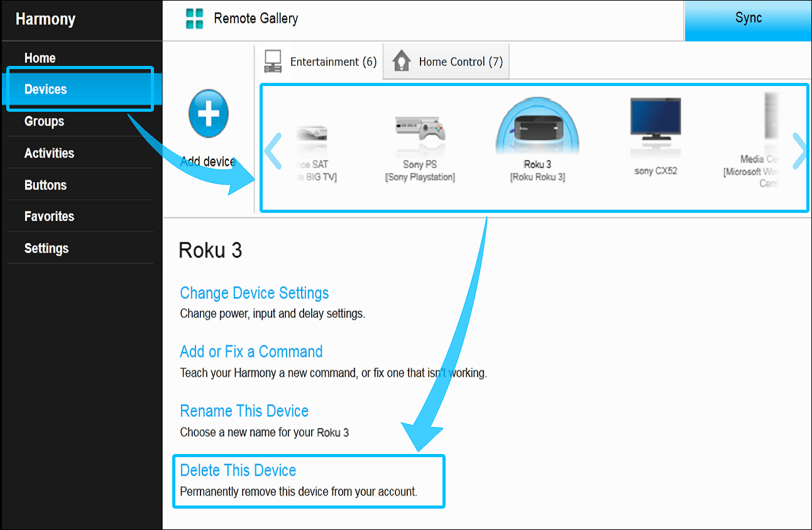The image size is (812, 530).
Task: Click the Roku 3 [Roku Roku 3] label
Action: [x=537, y=171]
